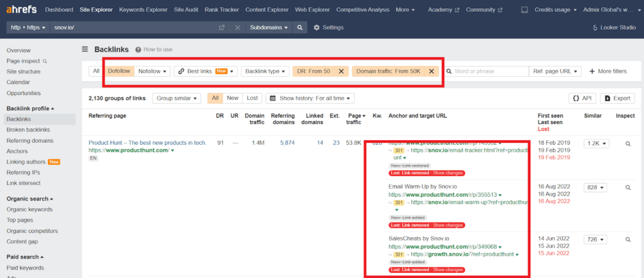Expand the More menu

(x=405, y=9)
